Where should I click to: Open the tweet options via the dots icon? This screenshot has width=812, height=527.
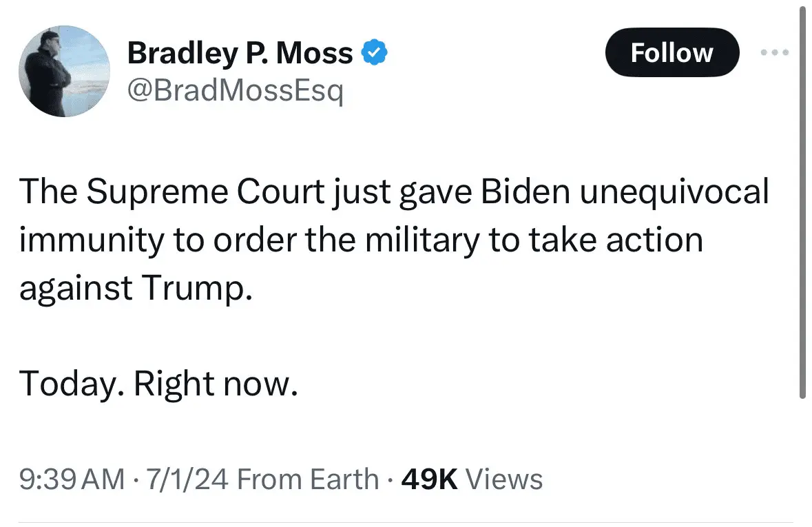coord(775,52)
